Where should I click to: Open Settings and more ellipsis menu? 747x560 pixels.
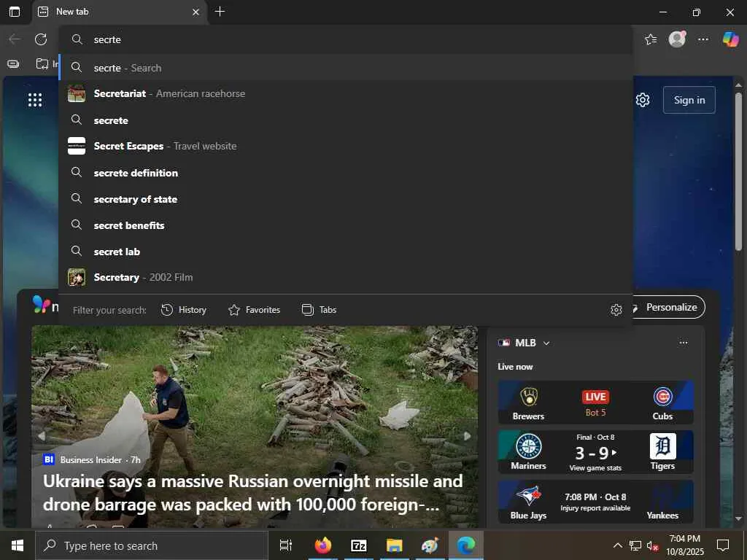click(703, 39)
